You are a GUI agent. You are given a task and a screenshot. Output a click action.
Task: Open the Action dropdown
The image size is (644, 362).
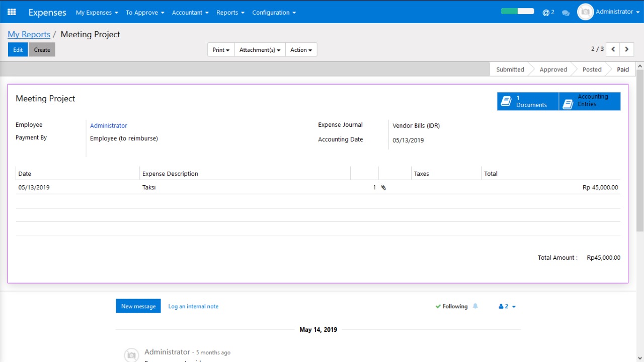point(301,50)
